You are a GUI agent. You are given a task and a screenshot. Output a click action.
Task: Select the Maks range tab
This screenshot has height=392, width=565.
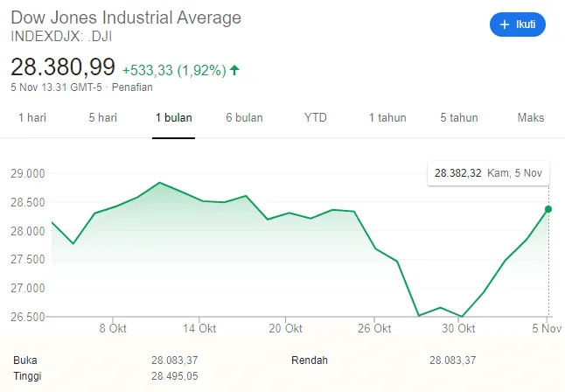coord(530,118)
